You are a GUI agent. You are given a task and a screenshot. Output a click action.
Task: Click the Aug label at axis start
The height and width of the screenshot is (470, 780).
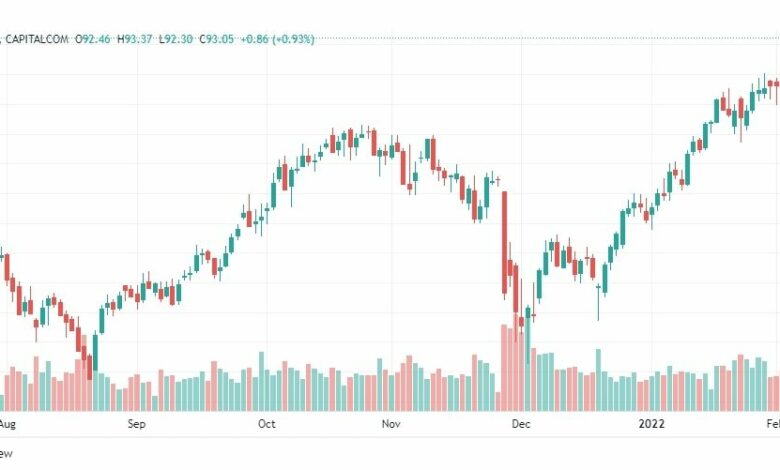click(x=7, y=424)
